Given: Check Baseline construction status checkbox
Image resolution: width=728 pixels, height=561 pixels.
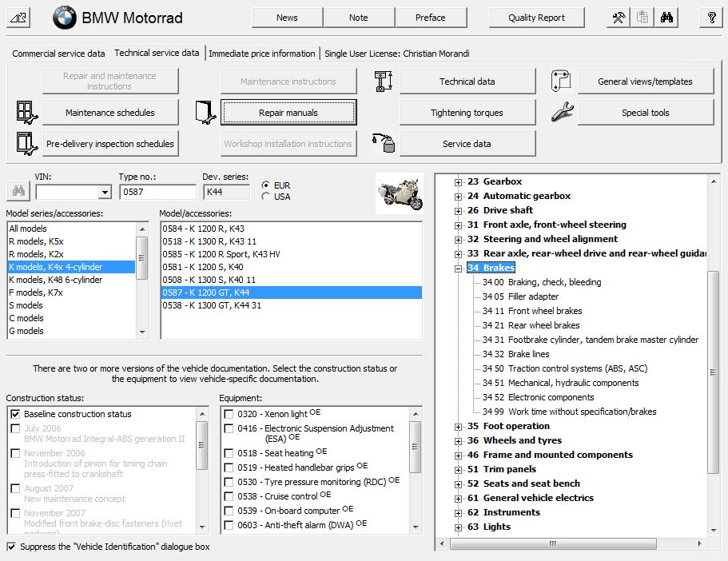Looking at the screenshot, I should point(15,414).
